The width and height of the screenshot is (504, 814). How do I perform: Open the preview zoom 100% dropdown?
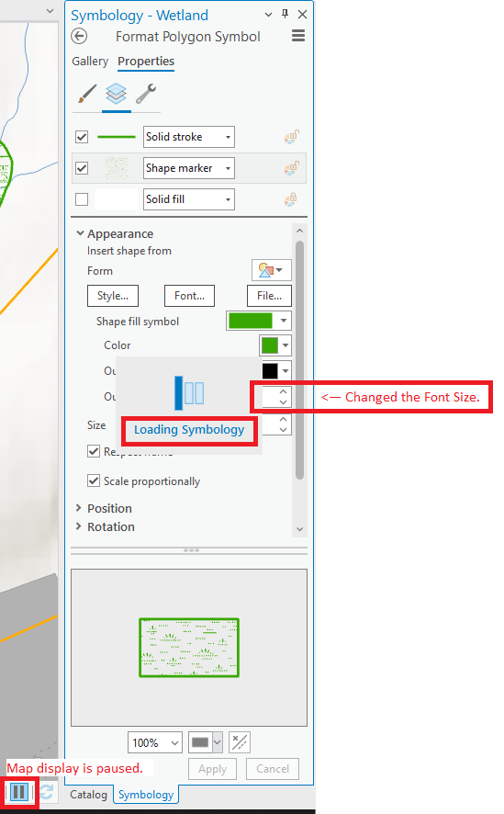(155, 742)
